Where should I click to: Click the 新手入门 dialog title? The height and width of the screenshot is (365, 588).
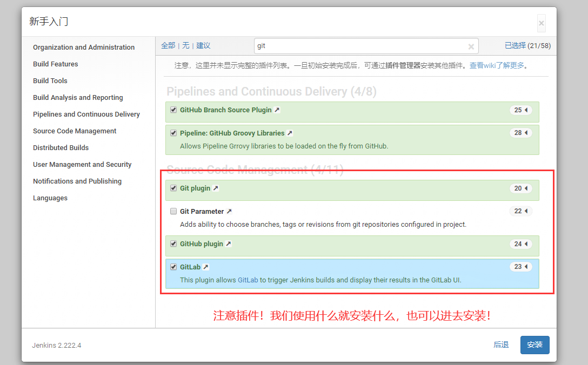pos(49,22)
